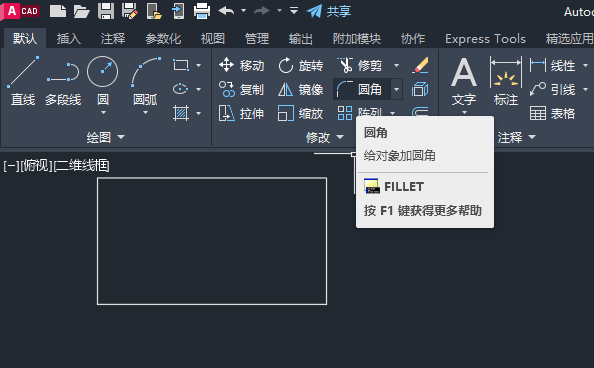Open the 视图 ribbon tab
The width and height of the screenshot is (594, 368).
click(213, 38)
